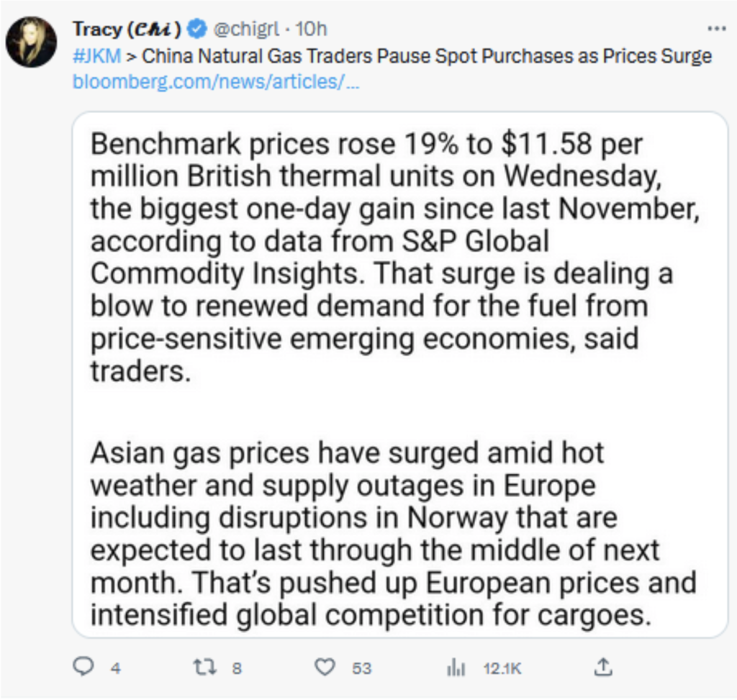The width and height of the screenshot is (737, 700).
Task: Click the like count 53
Action: click(361, 668)
